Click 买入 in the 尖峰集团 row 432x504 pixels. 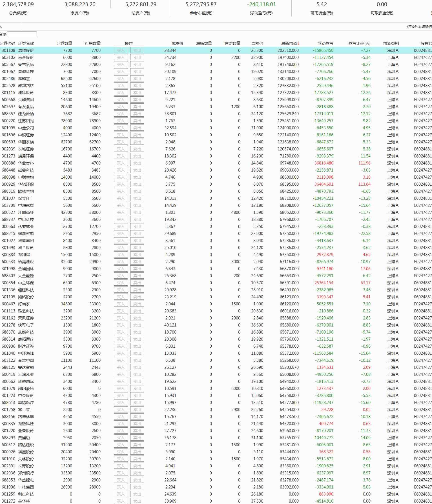click(x=121, y=100)
